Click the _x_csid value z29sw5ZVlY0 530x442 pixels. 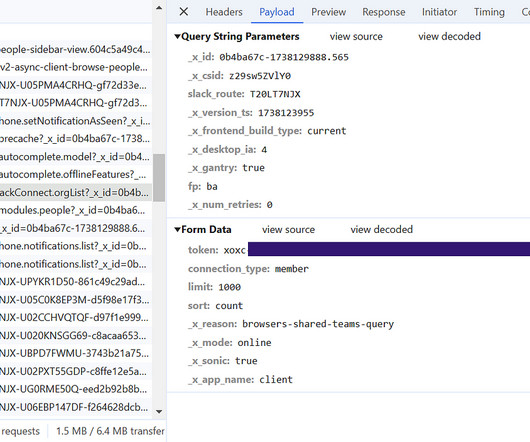pyautogui.click(x=260, y=76)
